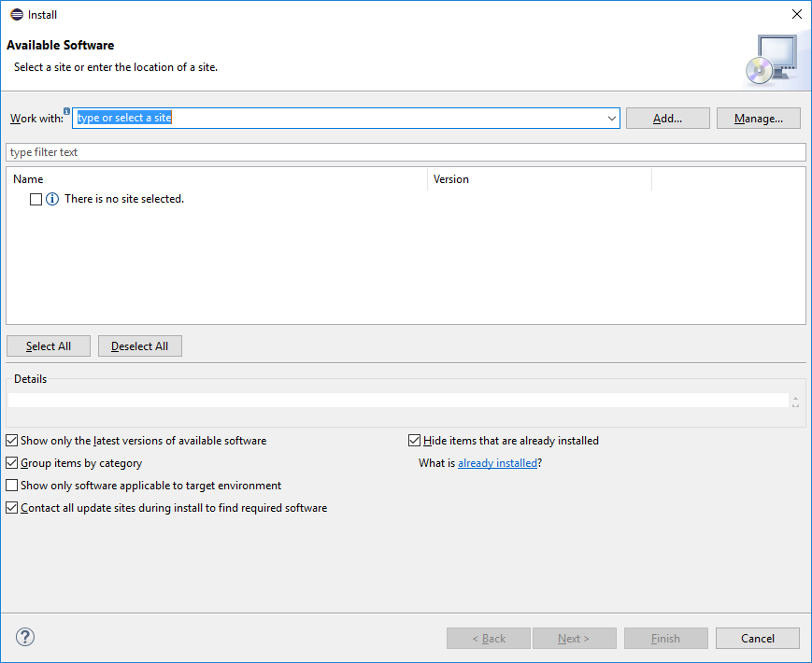This screenshot has height=663, width=812.
Task: Cancel the install wizard
Action: [x=757, y=638]
